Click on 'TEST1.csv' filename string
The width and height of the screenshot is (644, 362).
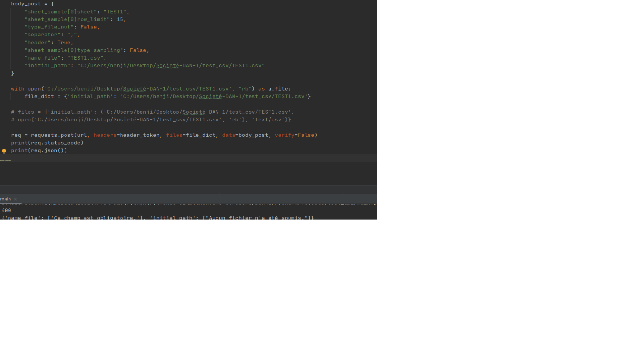click(x=86, y=57)
